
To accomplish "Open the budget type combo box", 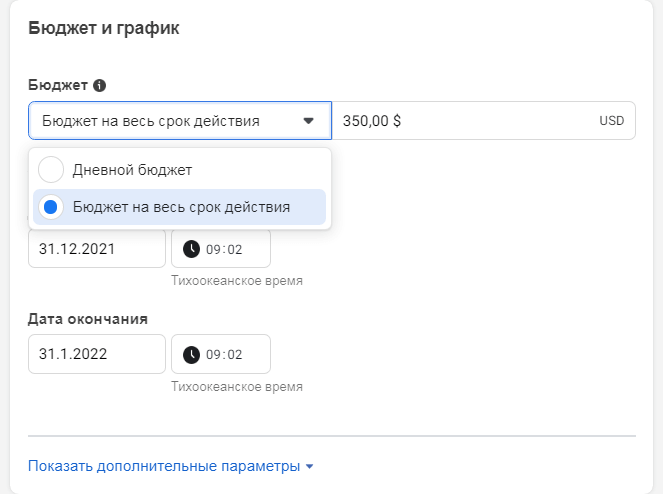I will pos(179,121).
